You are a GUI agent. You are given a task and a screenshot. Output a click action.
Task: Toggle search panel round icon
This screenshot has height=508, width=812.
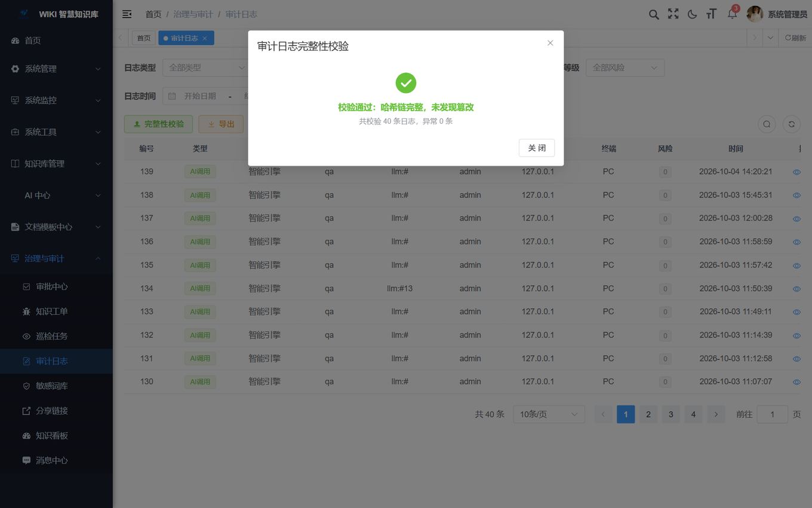767,124
